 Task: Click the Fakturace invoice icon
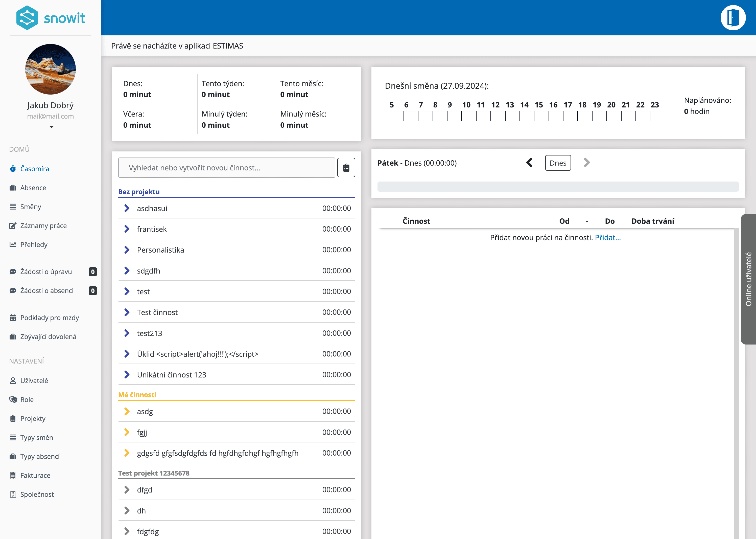click(x=13, y=475)
